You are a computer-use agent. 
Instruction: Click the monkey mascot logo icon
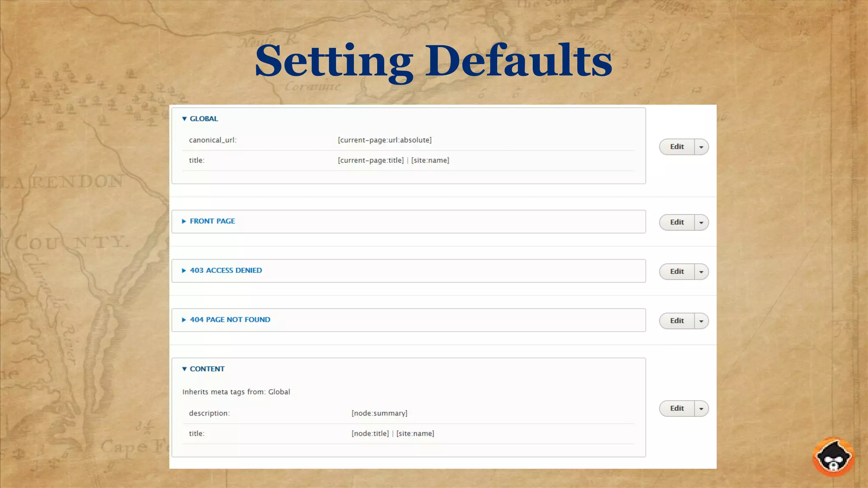[x=833, y=457]
